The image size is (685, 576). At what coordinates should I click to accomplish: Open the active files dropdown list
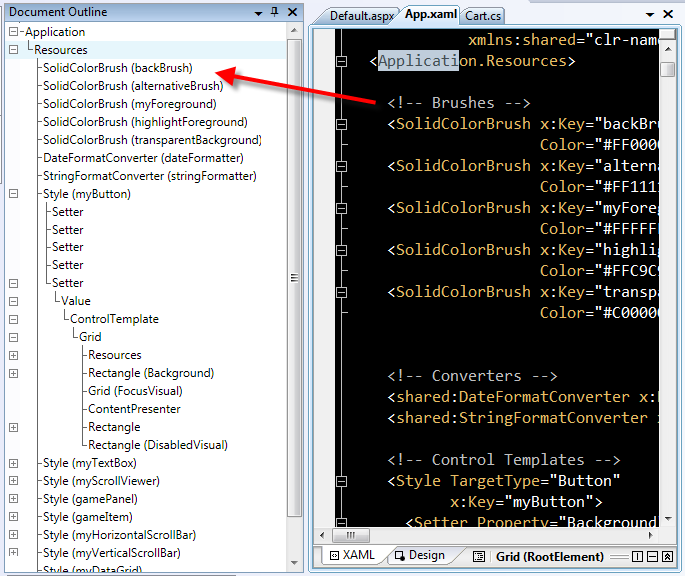[x=651, y=15]
